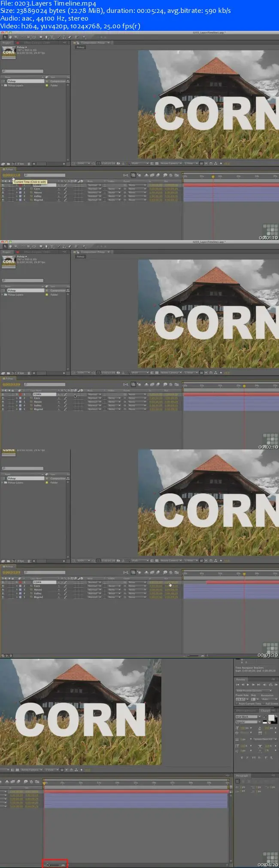The height and width of the screenshot is (868, 279).
Task: Open the Paragraph tab in the 00:04:20 frame
Action: (x=242, y=776)
